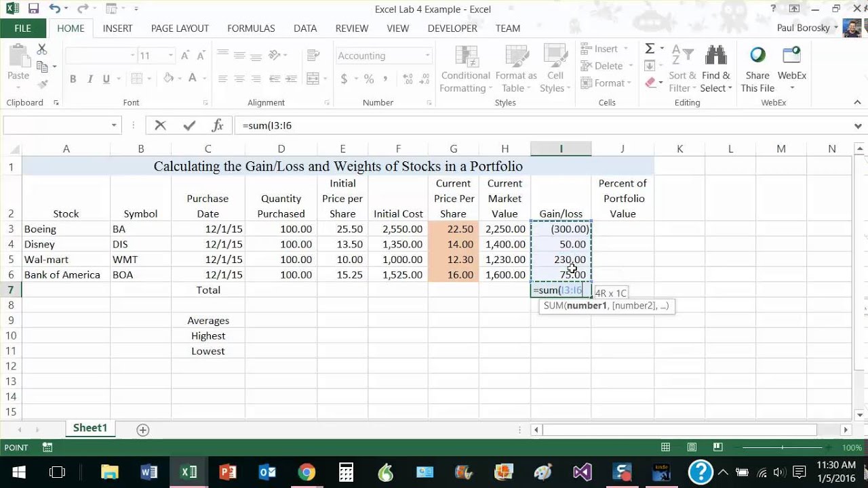Click the Insert Function fx icon
The image size is (868, 488).
coord(218,125)
